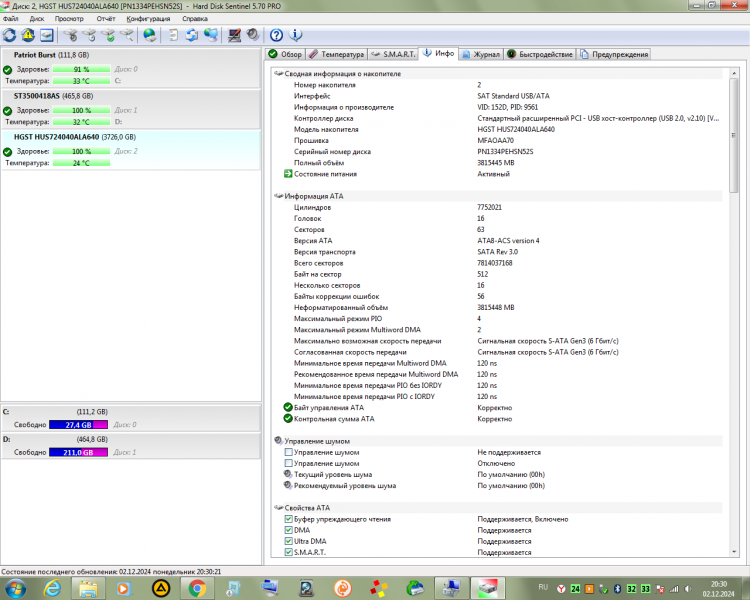Switch to the Журнал tab
The image size is (750, 600).
(481, 54)
